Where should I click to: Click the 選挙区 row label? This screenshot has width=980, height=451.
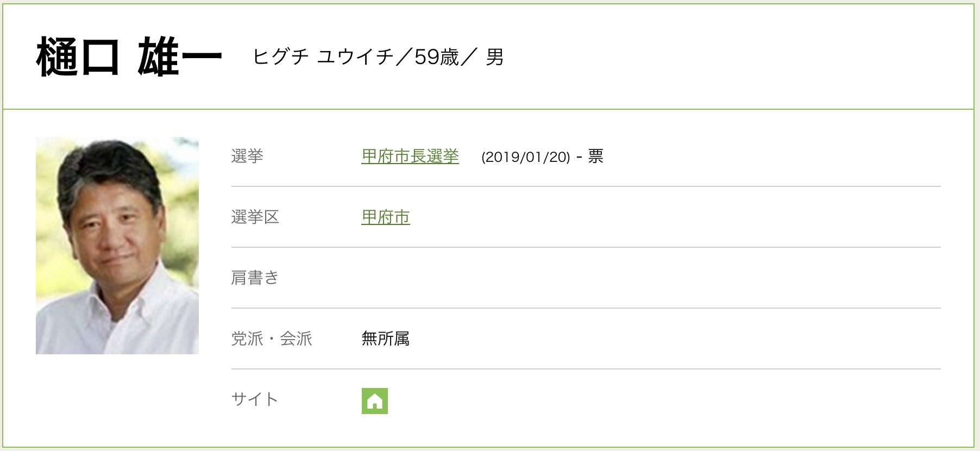255,217
